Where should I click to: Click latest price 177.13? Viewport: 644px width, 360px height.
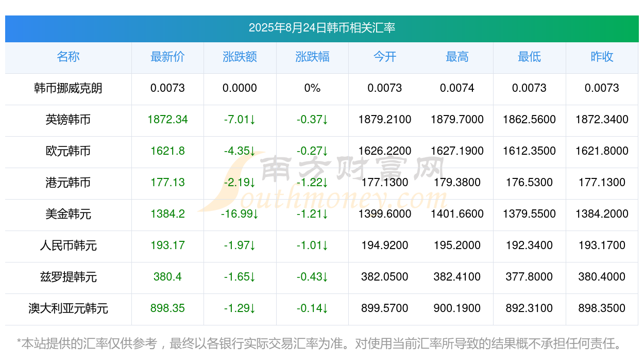pos(167,183)
